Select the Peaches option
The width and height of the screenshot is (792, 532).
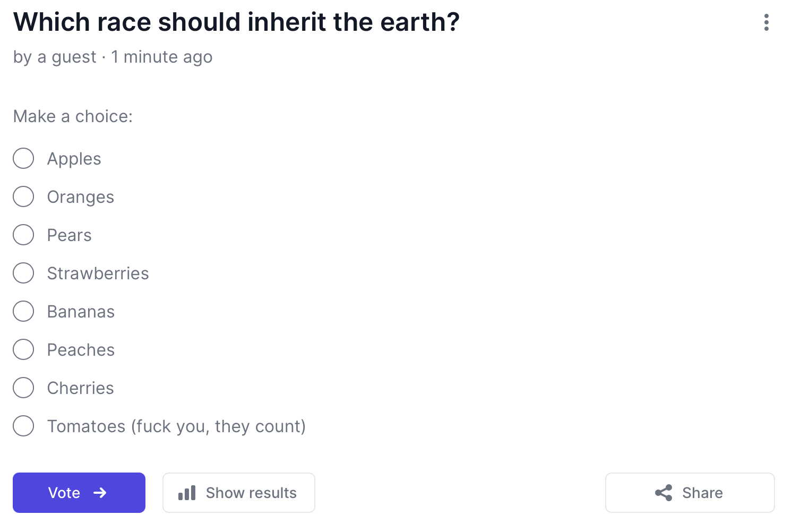pos(23,349)
